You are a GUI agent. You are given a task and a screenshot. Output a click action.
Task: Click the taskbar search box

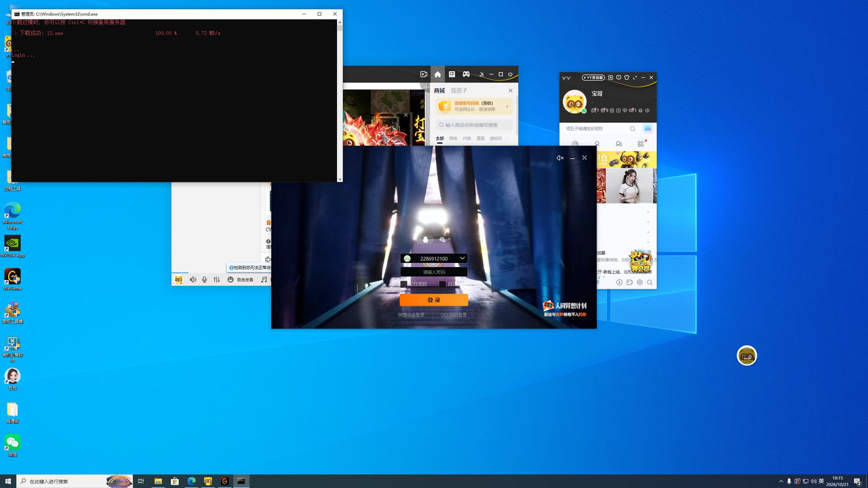75,481
